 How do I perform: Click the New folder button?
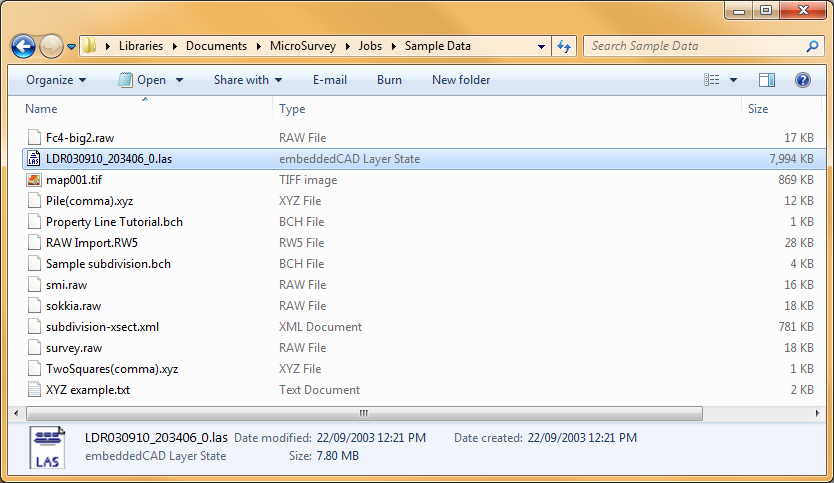(461, 80)
